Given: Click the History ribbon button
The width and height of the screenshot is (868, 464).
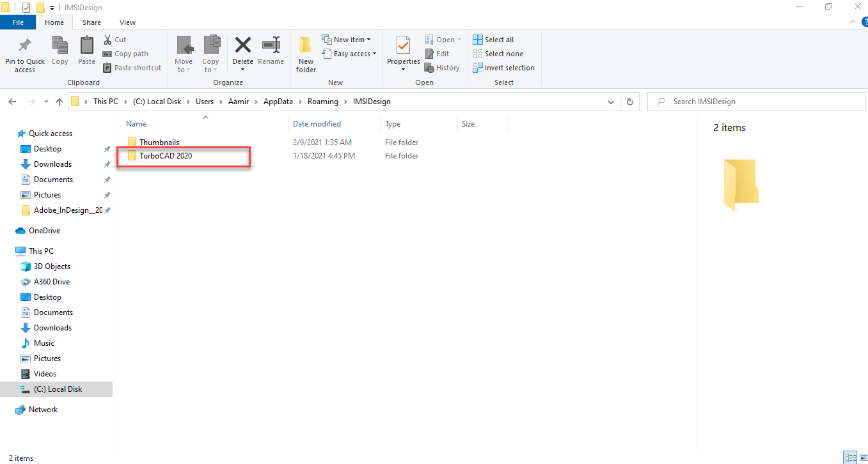Looking at the screenshot, I should click(x=442, y=68).
